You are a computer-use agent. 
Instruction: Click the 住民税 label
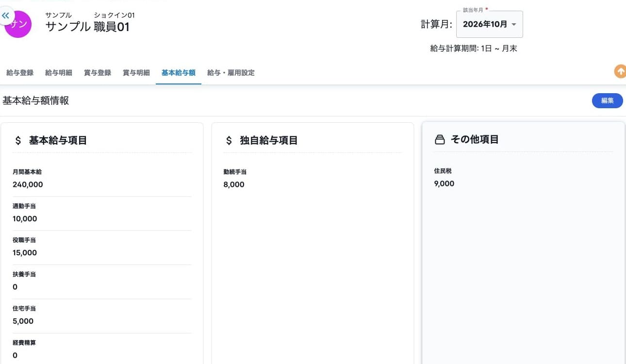click(x=443, y=171)
